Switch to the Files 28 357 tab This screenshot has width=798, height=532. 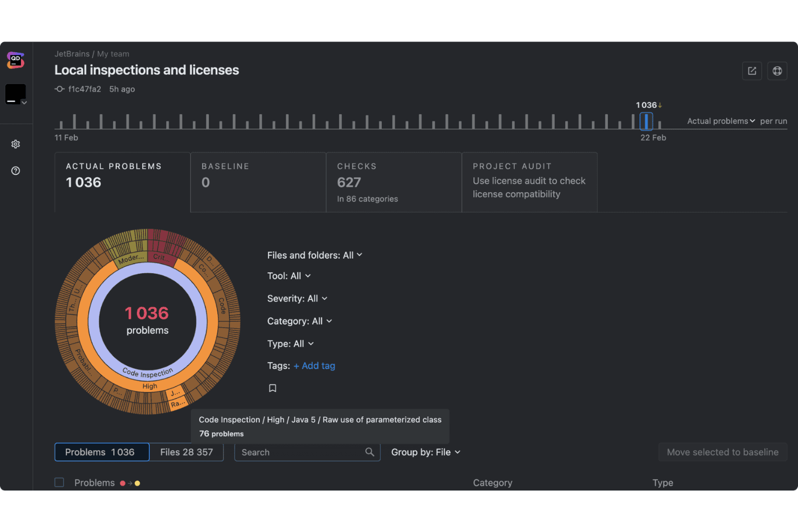click(x=187, y=452)
